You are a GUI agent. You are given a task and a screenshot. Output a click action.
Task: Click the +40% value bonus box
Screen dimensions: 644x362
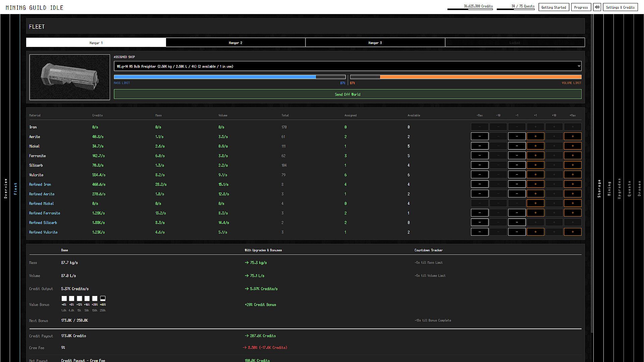[103, 298]
